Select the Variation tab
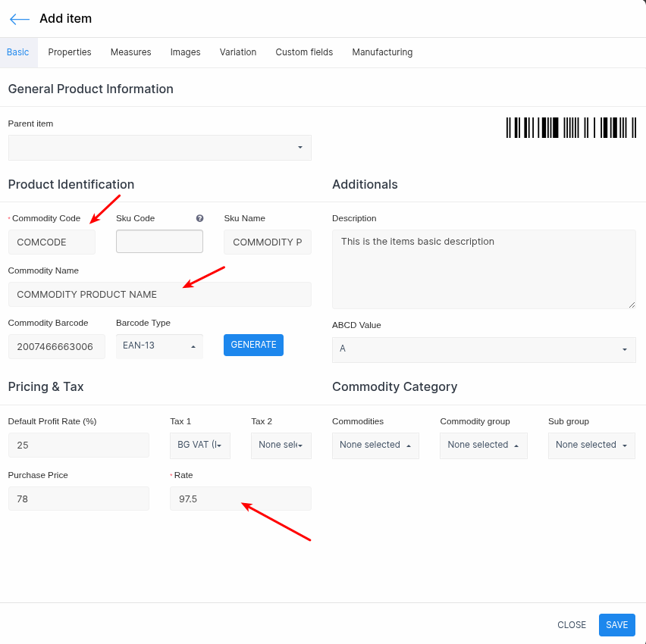The width and height of the screenshot is (646, 644). point(238,52)
